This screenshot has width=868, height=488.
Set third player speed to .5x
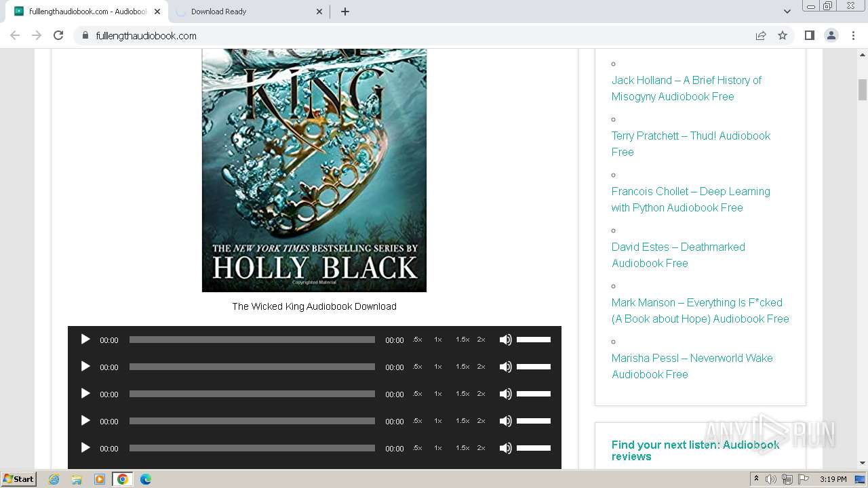point(417,394)
